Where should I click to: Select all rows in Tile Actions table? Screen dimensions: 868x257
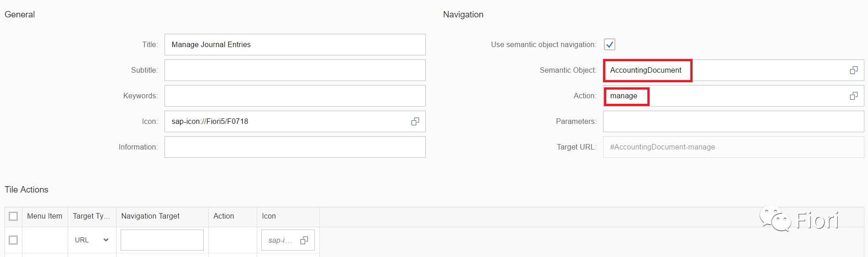13,216
